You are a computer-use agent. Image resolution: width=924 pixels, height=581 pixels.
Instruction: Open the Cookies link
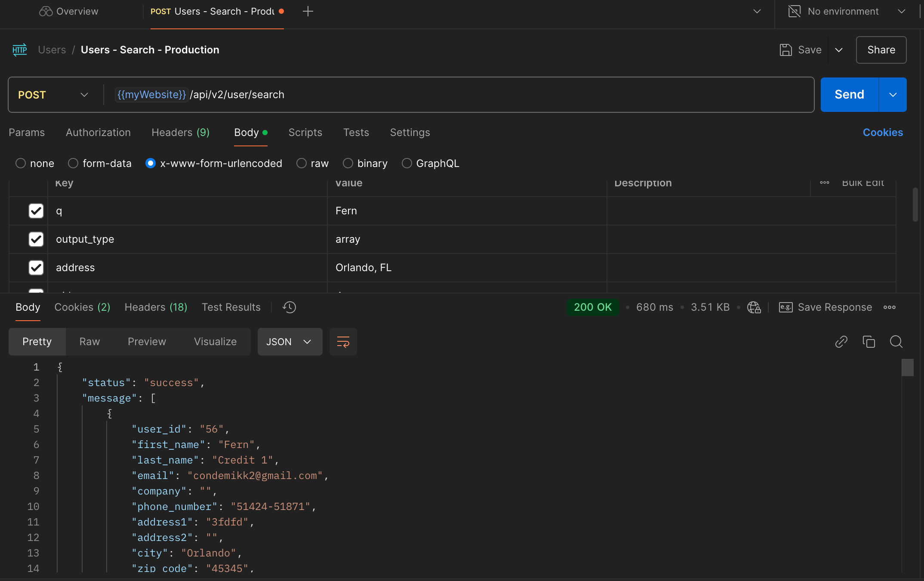tap(882, 133)
